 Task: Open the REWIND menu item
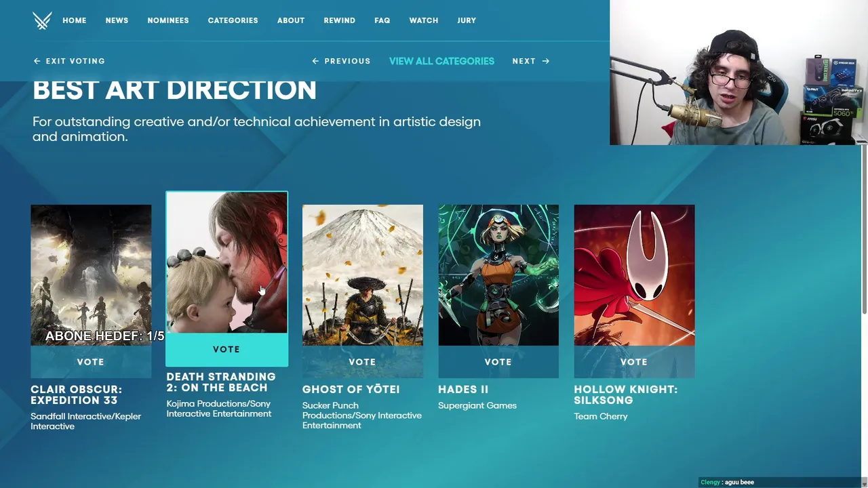[339, 20]
